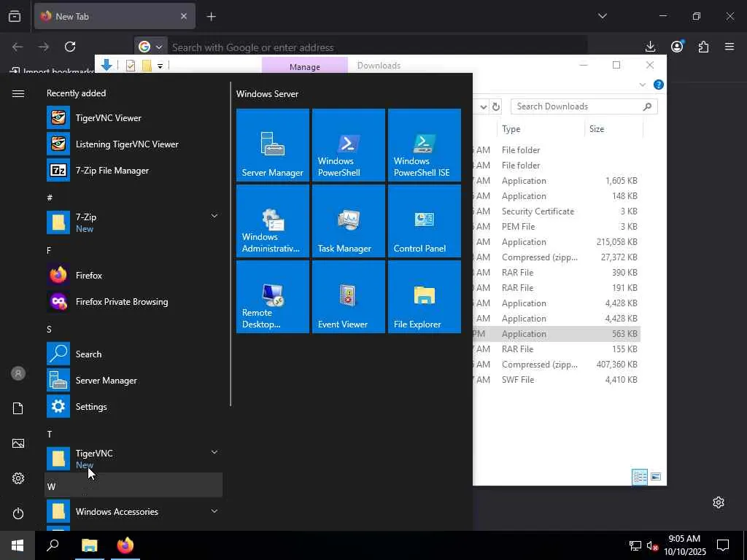Open Pictures from Start sidebar
This screenshot has height=560, width=747.
point(18,443)
